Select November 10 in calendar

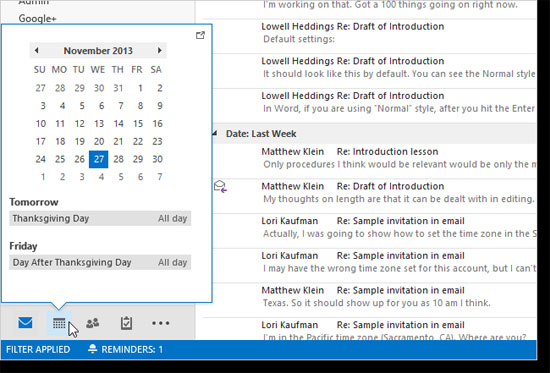click(x=41, y=124)
